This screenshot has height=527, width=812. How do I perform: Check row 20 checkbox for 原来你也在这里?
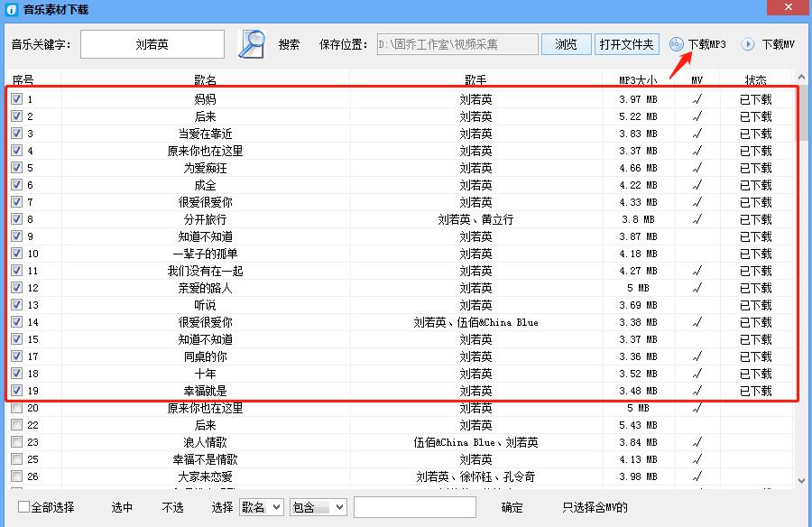(19, 408)
